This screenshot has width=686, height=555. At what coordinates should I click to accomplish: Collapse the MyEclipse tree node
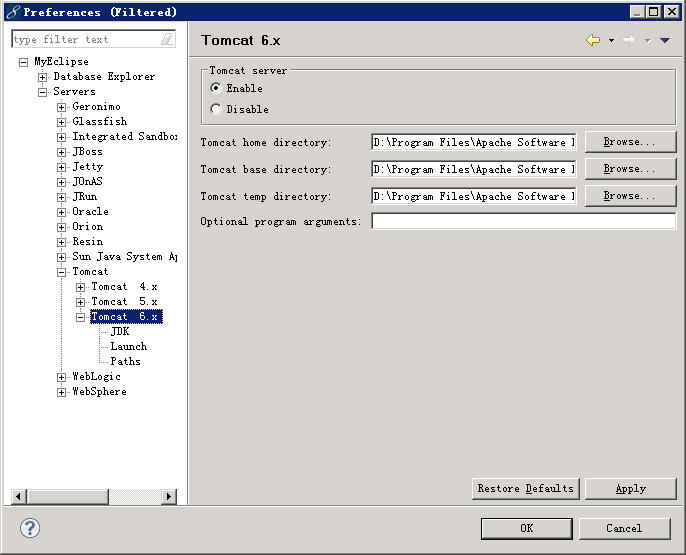(23, 62)
